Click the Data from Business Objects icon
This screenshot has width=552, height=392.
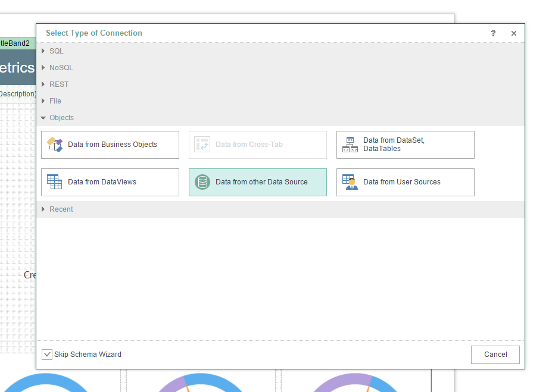(x=55, y=145)
